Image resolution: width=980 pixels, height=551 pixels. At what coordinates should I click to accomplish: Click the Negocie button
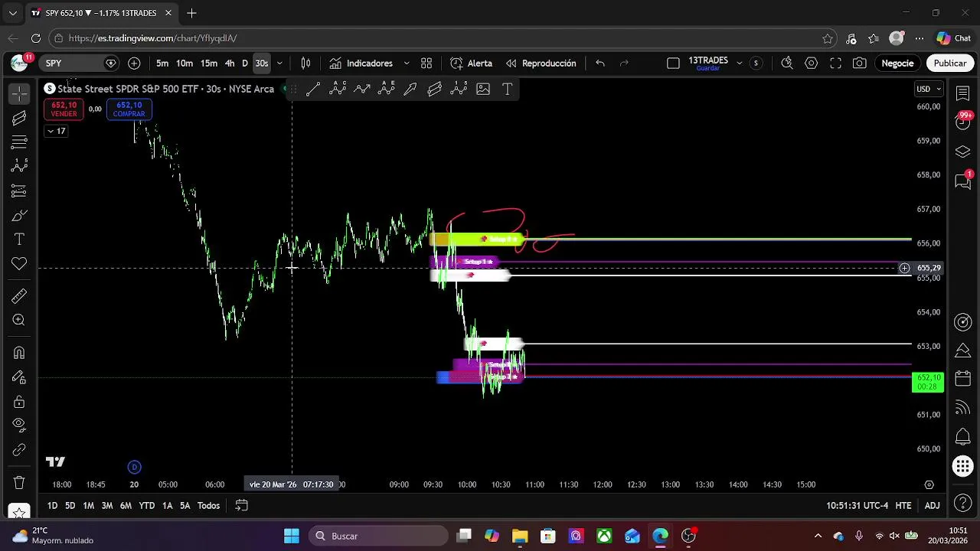[897, 64]
